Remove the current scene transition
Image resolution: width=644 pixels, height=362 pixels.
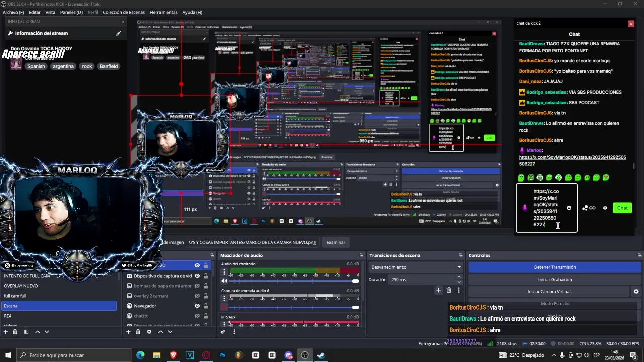pos(449,290)
